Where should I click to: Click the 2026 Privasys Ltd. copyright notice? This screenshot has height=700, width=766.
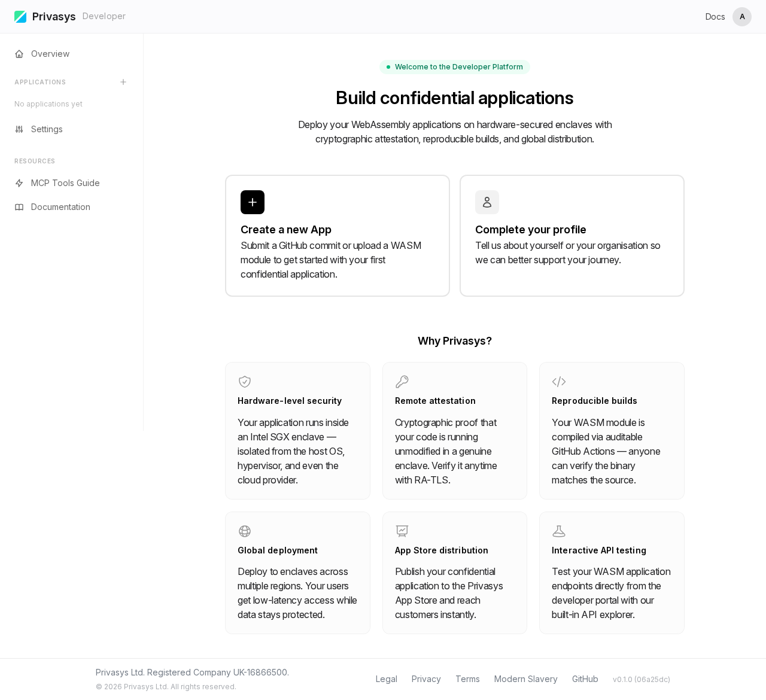tap(166, 687)
